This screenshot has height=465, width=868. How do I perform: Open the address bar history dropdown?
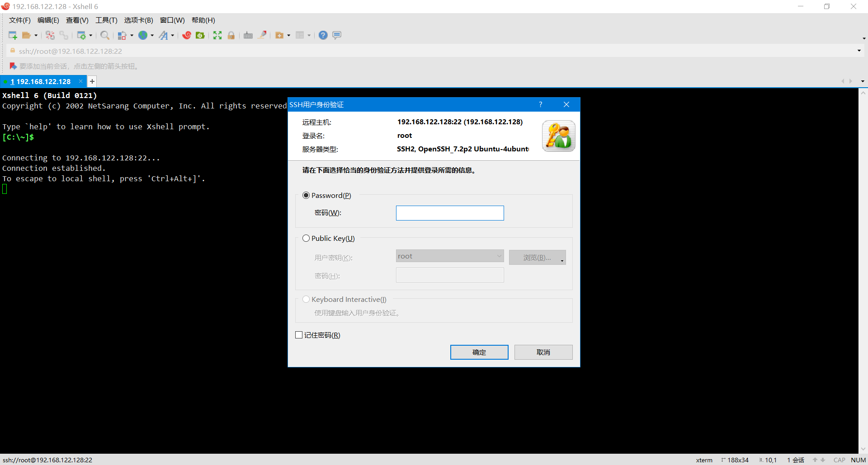pos(859,51)
